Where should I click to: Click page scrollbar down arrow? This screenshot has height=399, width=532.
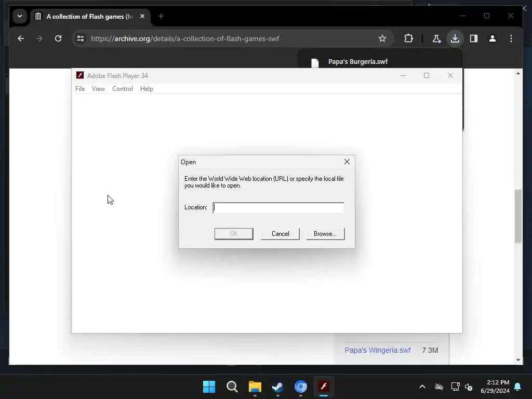(x=518, y=360)
